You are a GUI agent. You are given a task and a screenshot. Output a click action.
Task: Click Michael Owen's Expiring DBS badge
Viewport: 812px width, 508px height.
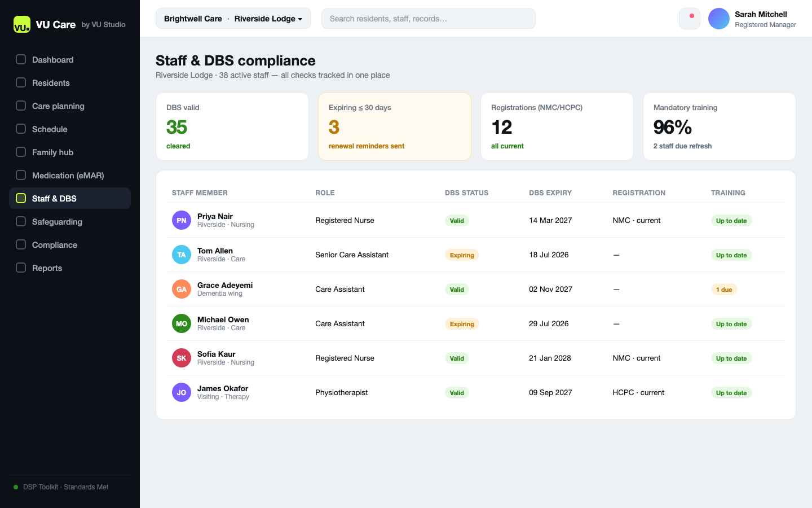pyautogui.click(x=462, y=324)
